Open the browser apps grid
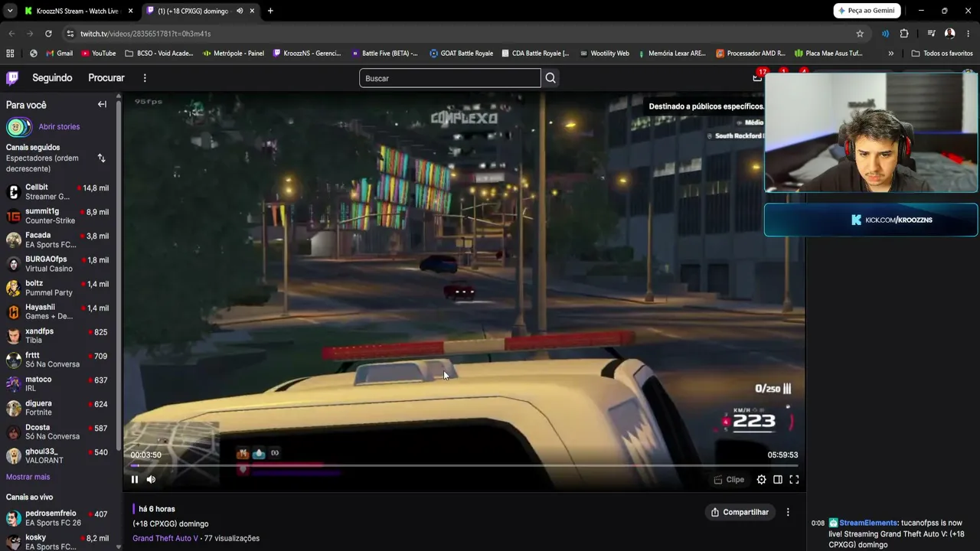The image size is (980, 551). pyautogui.click(x=10, y=54)
